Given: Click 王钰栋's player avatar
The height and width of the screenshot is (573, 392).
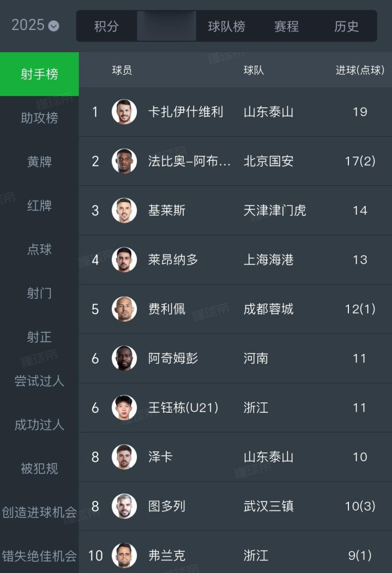Looking at the screenshot, I should click(124, 408).
